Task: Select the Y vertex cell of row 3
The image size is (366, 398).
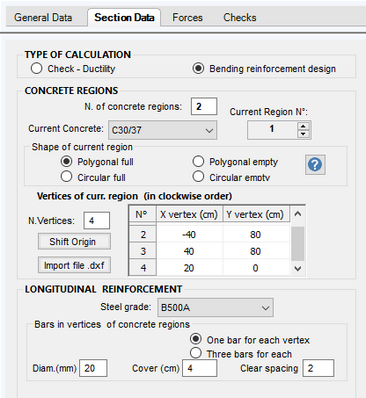Action: (256, 251)
